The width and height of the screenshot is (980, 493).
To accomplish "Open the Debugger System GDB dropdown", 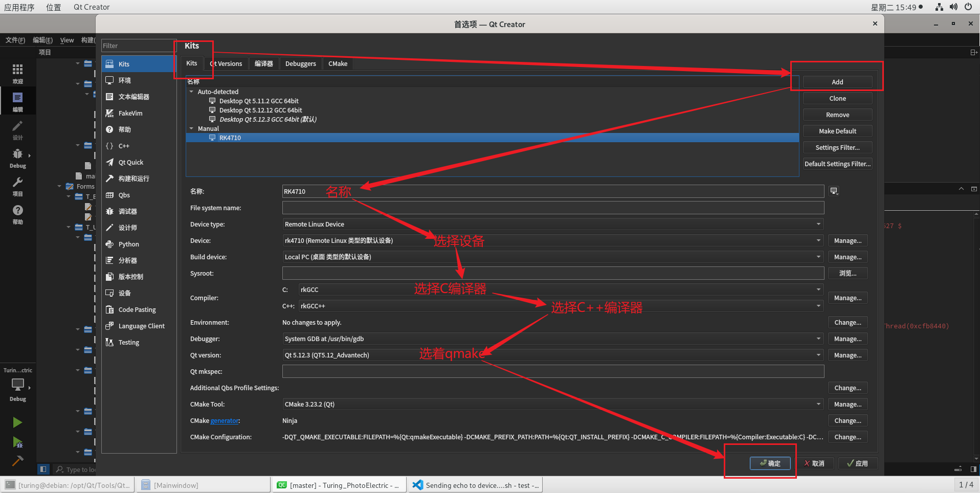I will point(553,339).
